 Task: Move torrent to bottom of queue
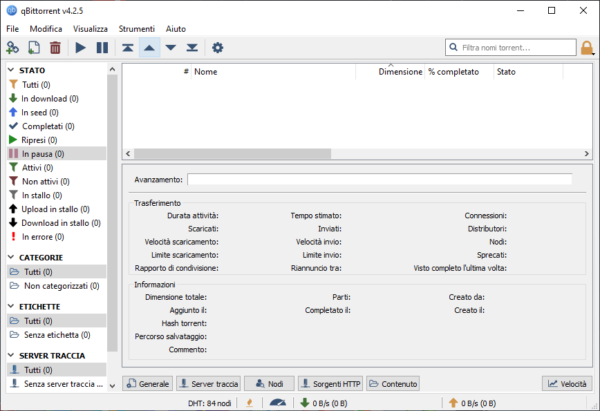click(x=192, y=48)
